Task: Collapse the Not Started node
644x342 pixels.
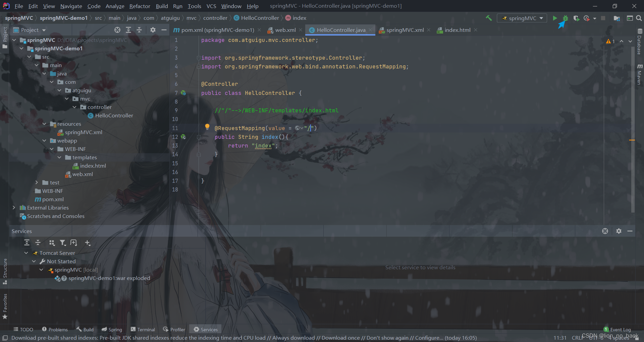Action: point(34,261)
